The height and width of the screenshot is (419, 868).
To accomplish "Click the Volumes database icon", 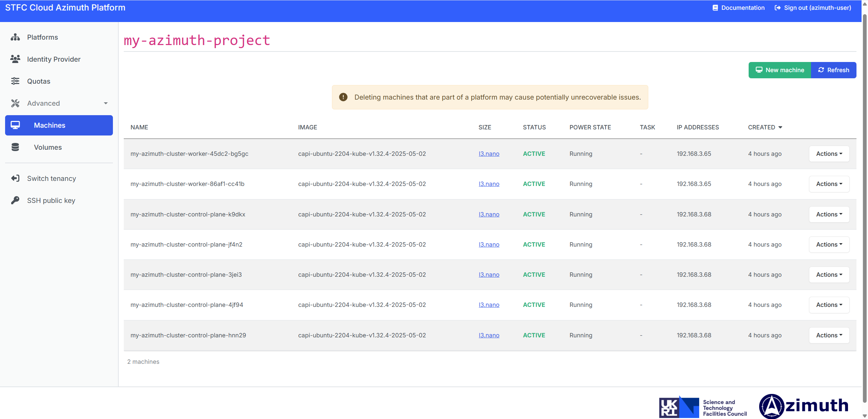I will tap(15, 147).
